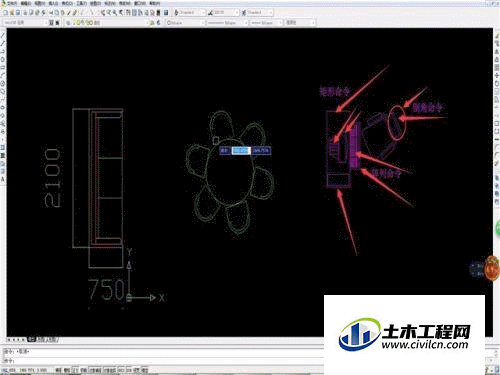Open the ByLayer color control dropdown

tap(185, 23)
